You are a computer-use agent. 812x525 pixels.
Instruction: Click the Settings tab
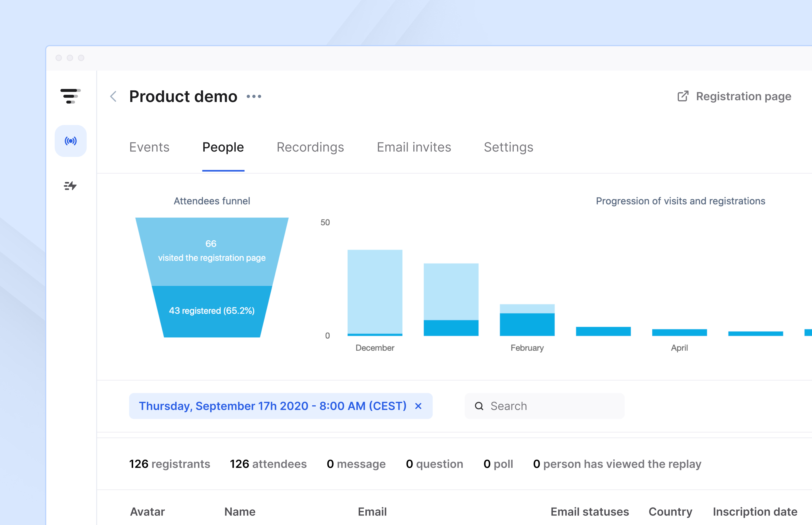(508, 147)
